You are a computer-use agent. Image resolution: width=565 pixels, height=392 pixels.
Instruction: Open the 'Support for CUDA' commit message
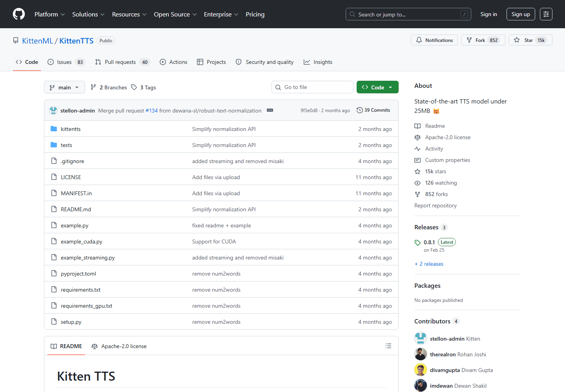(x=214, y=241)
